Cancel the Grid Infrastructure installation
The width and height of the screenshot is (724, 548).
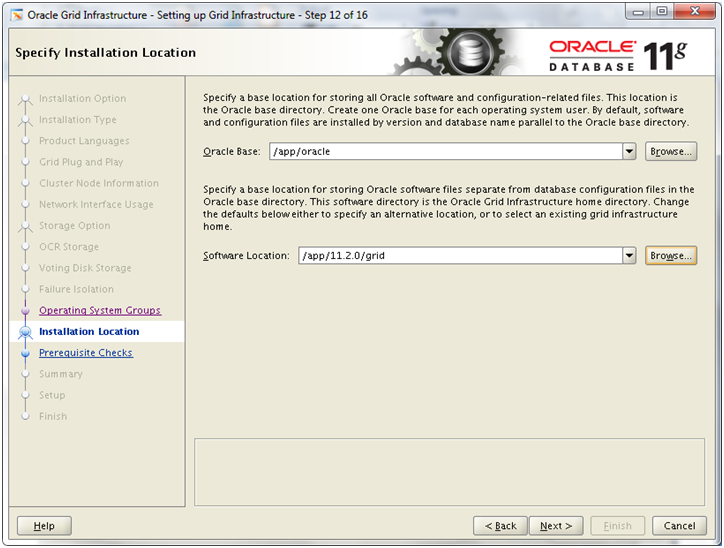point(679,526)
